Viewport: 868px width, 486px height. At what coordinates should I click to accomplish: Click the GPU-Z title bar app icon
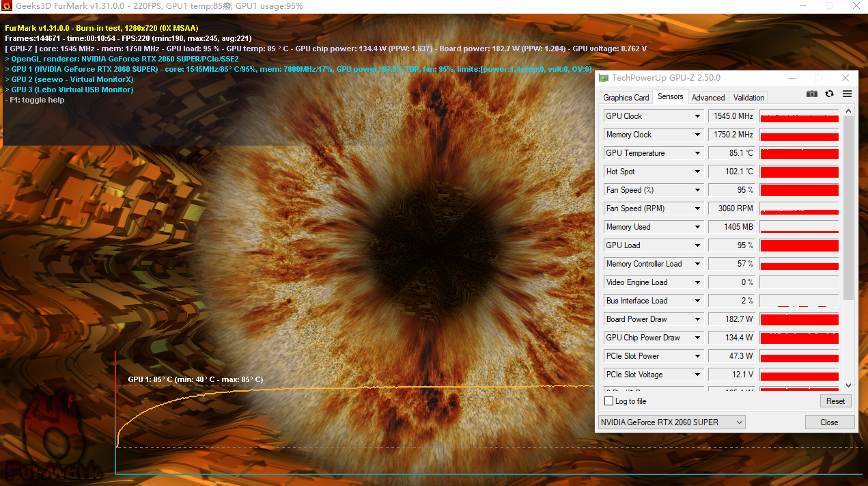click(x=603, y=78)
